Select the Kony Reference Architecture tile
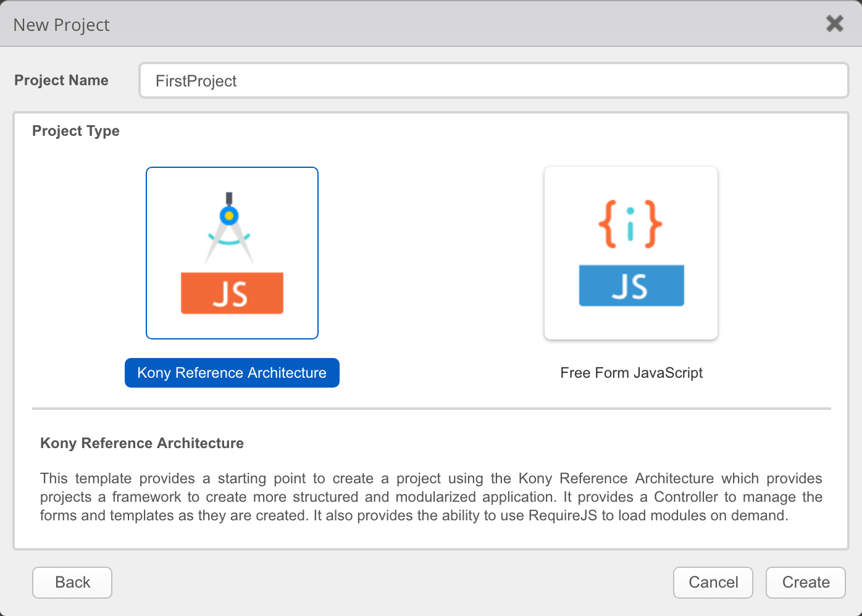The image size is (862, 616). (232, 253)
